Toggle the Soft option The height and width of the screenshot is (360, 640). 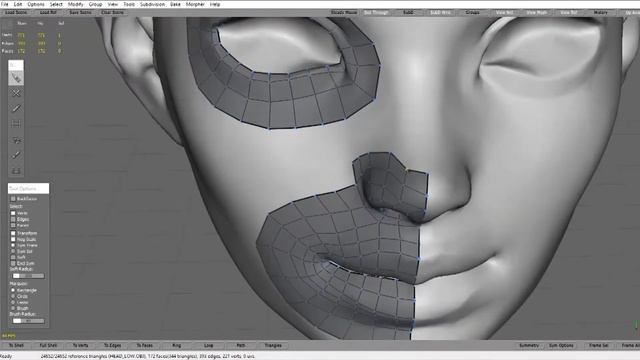tap(13, 258)
